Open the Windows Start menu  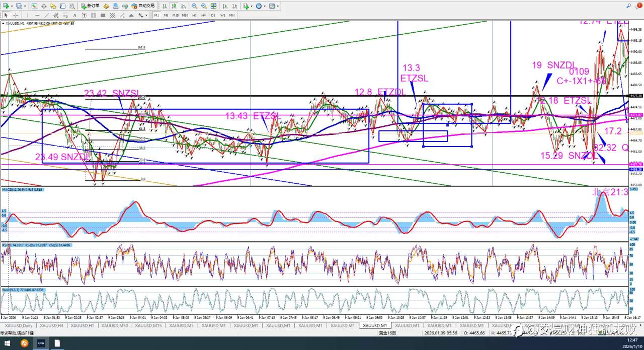(x=8, y=343)
